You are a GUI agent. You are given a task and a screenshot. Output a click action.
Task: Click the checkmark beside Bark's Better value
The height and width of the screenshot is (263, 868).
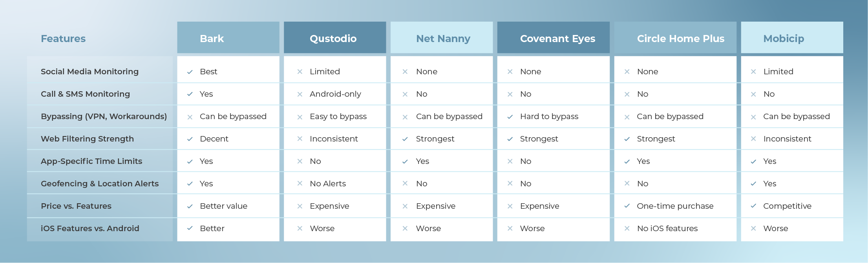click(x=190, y=206)
